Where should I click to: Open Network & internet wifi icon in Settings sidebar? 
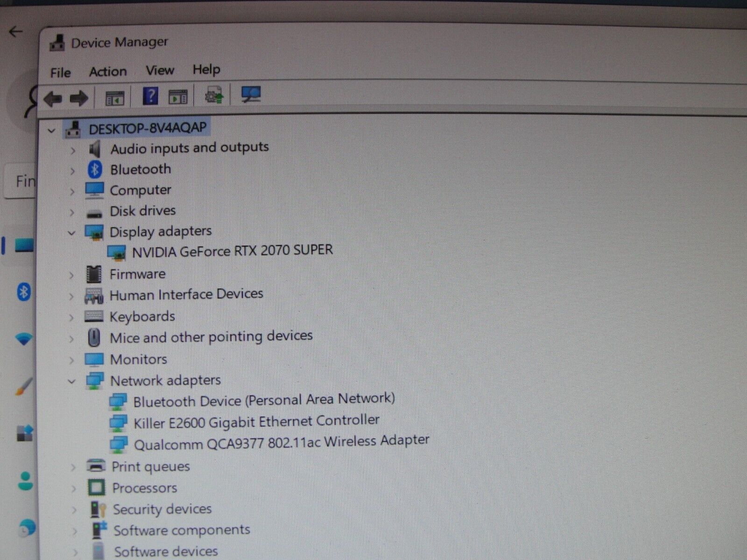[24, 339]
